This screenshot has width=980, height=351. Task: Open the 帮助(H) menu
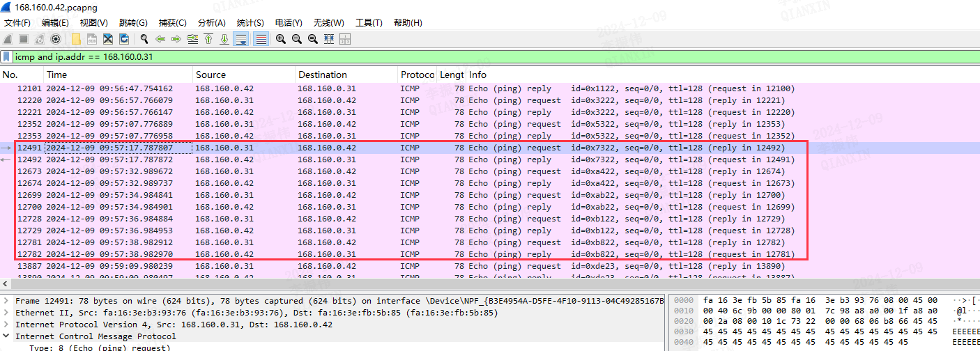point(408,23)
